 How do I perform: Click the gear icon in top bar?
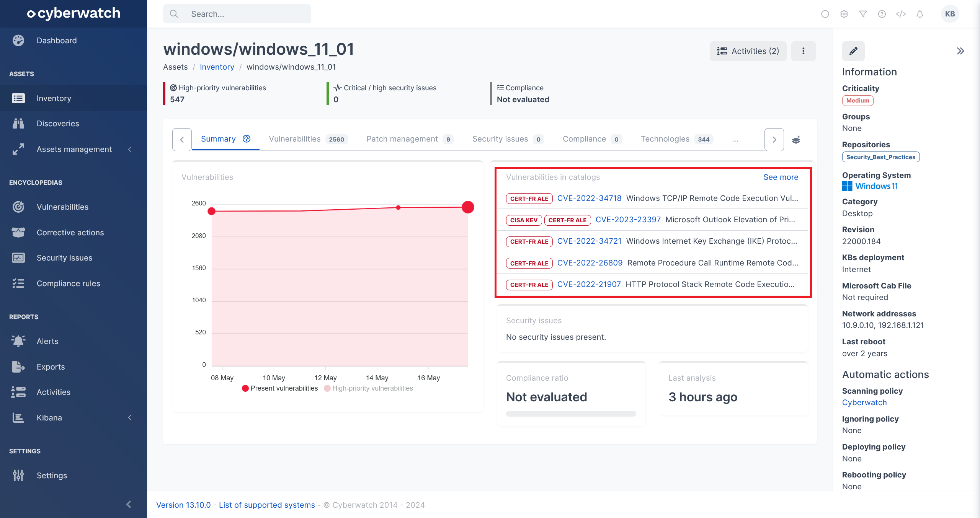coord(844,14)
